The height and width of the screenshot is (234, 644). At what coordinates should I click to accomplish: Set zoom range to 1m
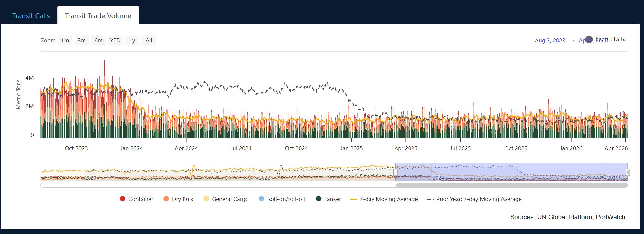pos(65,41)
